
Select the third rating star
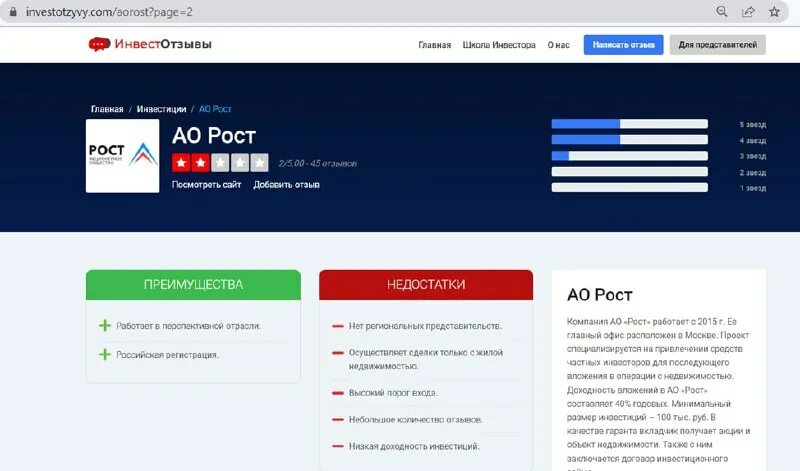(220, 163)
